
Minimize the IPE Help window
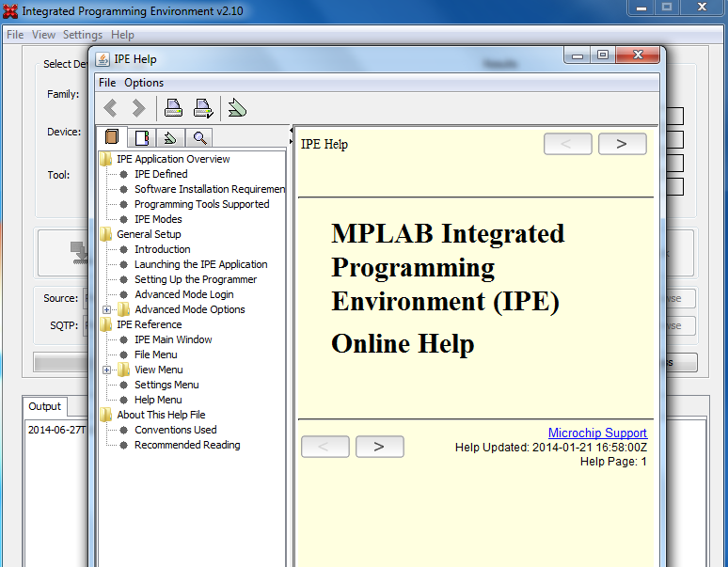578,55
